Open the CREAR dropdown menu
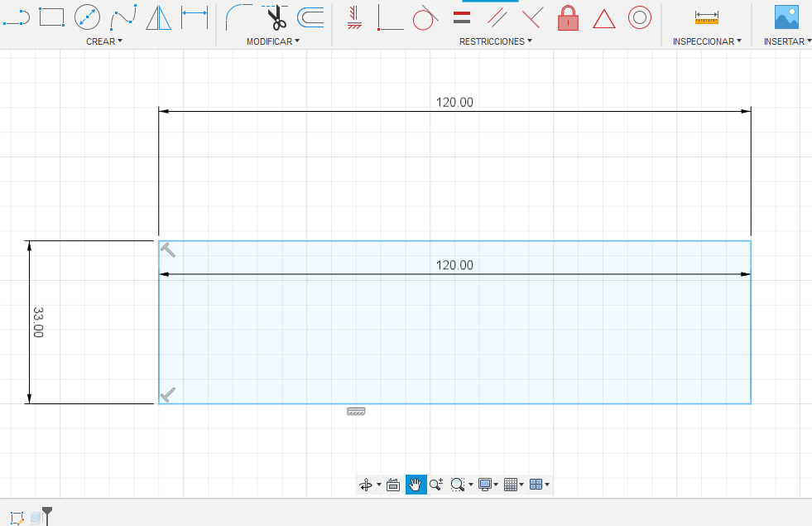Screen dimensions: 812x526 [x=104, y=41]
